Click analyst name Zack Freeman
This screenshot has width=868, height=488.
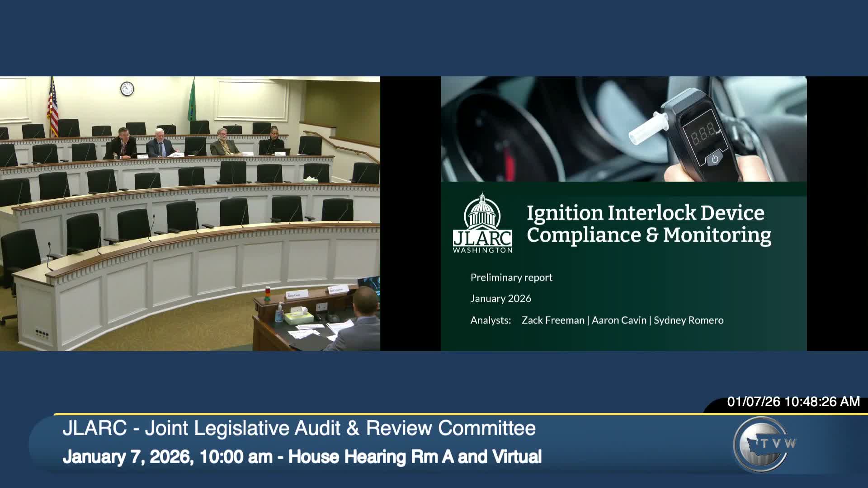coord(552,320)
